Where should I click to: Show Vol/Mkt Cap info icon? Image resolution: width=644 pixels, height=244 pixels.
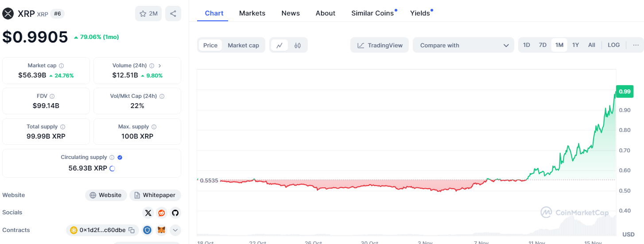pos(162,96)
